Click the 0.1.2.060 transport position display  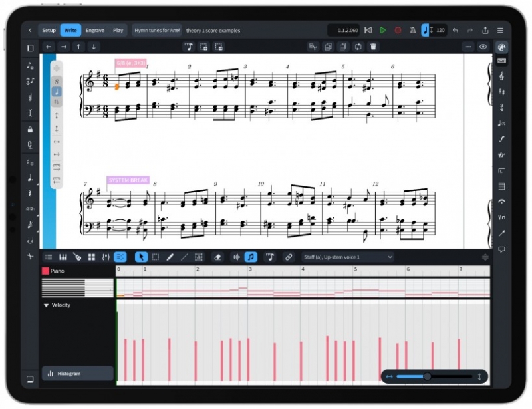tap(344, 30)
